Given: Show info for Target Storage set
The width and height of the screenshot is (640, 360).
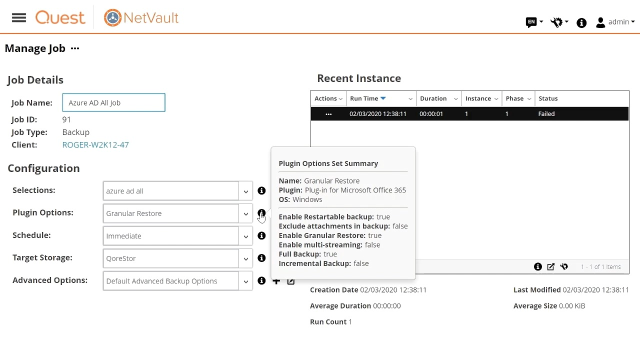Looking at the screenshot, I should pos(262,258).
